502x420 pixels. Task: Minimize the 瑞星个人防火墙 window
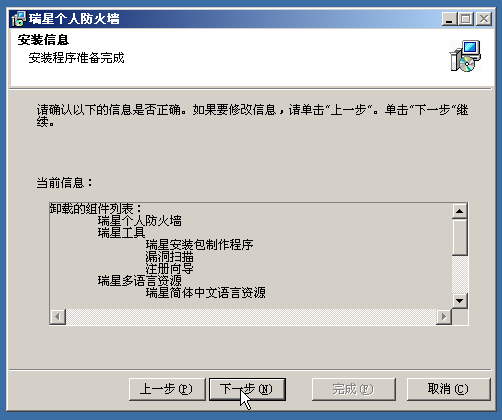[449, 19]
